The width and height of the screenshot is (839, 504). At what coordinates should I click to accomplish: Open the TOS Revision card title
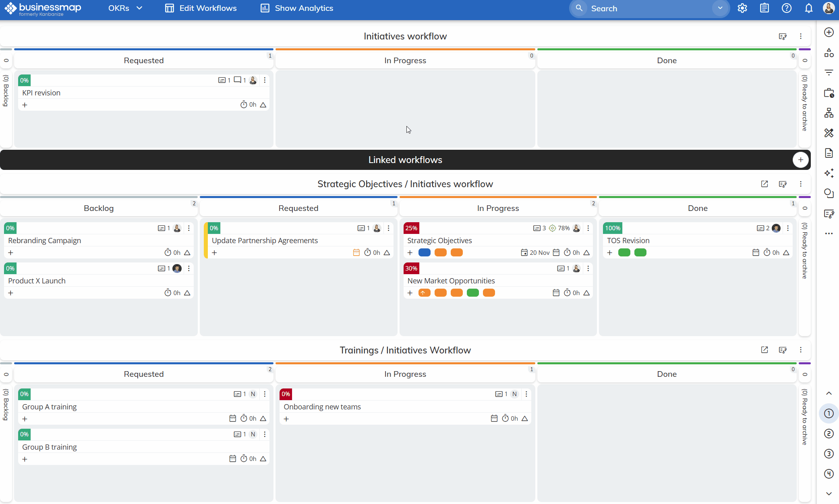(628, 240)
